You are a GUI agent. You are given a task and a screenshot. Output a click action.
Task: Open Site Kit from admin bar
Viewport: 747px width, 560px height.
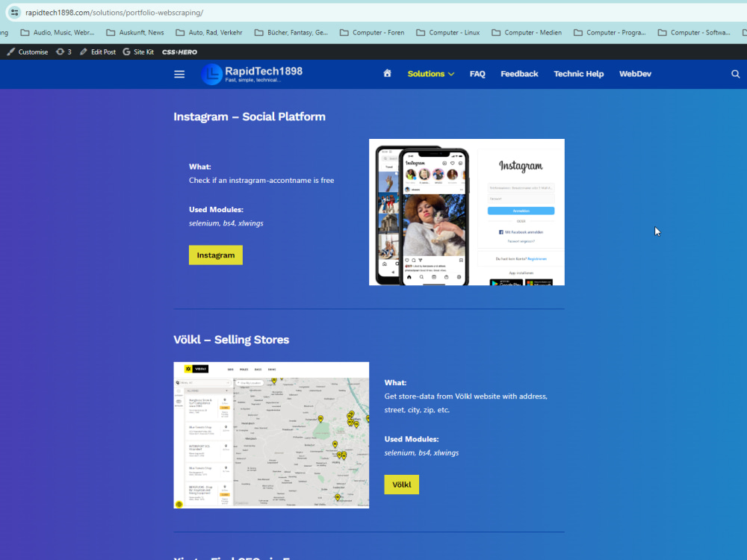(138, 52)
